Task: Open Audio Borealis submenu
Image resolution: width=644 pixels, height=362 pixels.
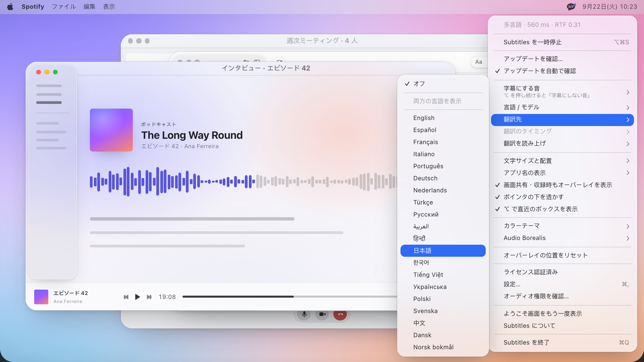Action: click(x=562, y=238)
